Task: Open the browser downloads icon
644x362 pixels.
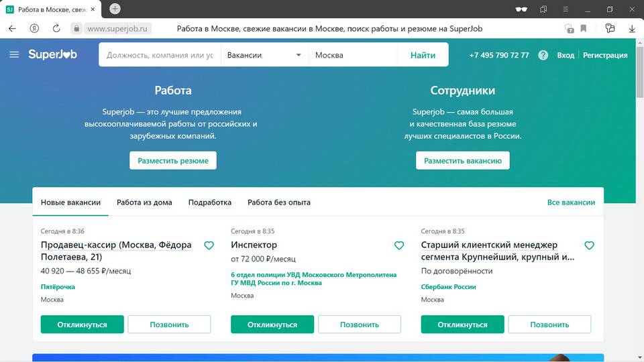Action: click(632, 29)
